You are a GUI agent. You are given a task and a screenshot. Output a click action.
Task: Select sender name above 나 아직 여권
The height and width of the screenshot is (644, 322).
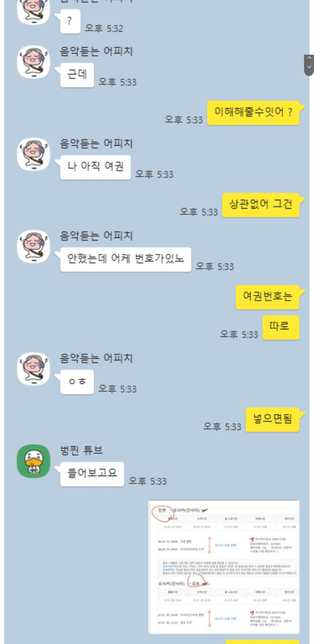[x=96, y=143]
